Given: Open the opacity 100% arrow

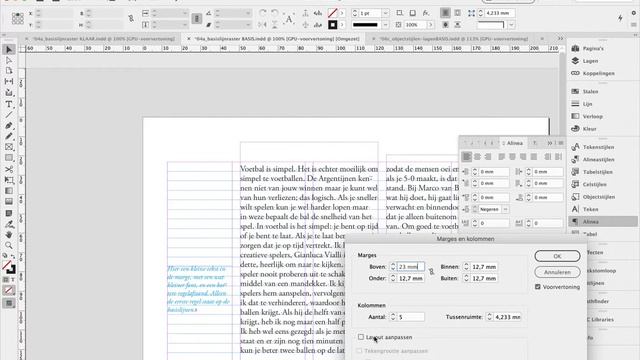Looking at the screenshot, I should click(x=430, y=25).
